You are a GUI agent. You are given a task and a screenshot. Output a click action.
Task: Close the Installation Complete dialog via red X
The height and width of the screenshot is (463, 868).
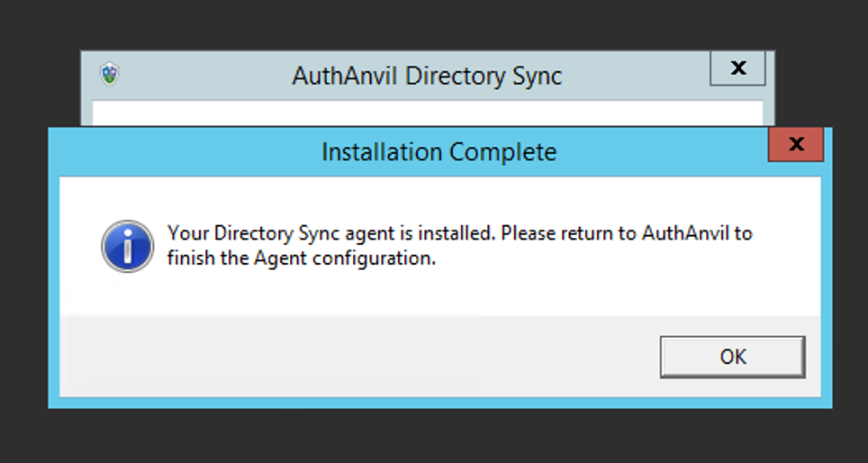(x=796, y=144)
